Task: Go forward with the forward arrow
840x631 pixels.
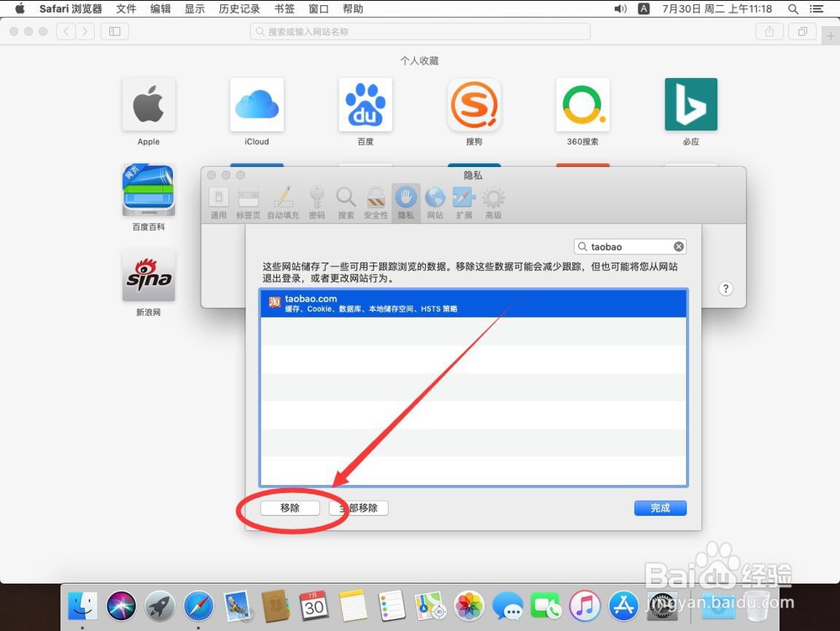Action: (85, 32)
